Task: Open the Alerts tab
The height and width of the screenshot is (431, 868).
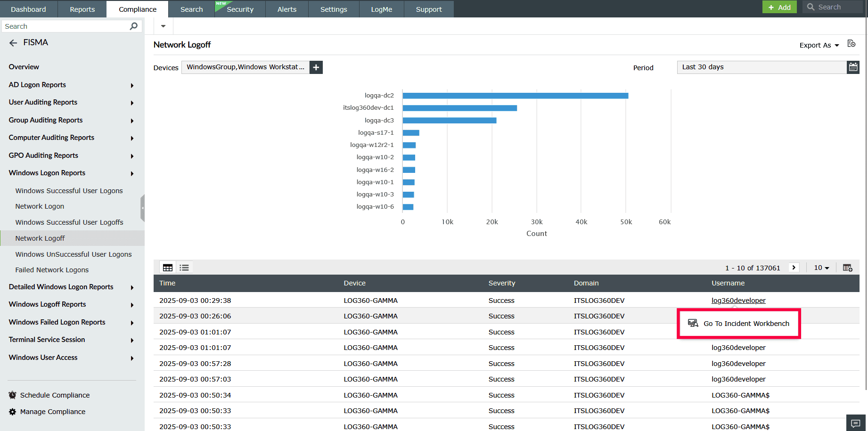Action: tap(287, 9)
